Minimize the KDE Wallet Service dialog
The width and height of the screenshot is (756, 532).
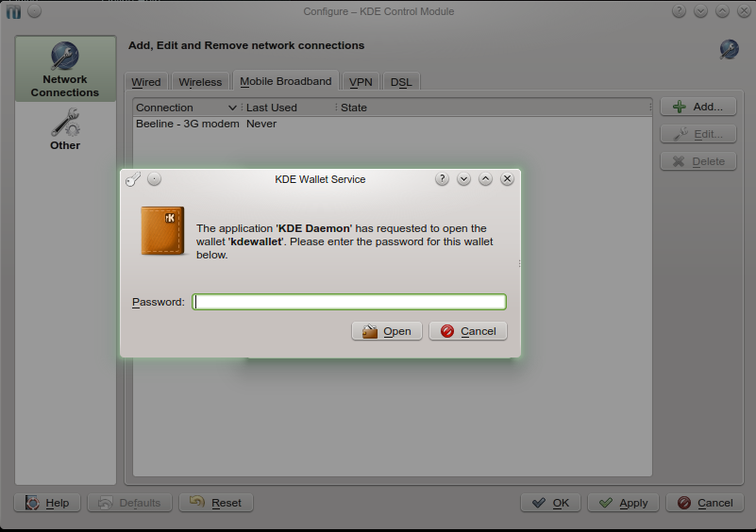tap(463, 179)
